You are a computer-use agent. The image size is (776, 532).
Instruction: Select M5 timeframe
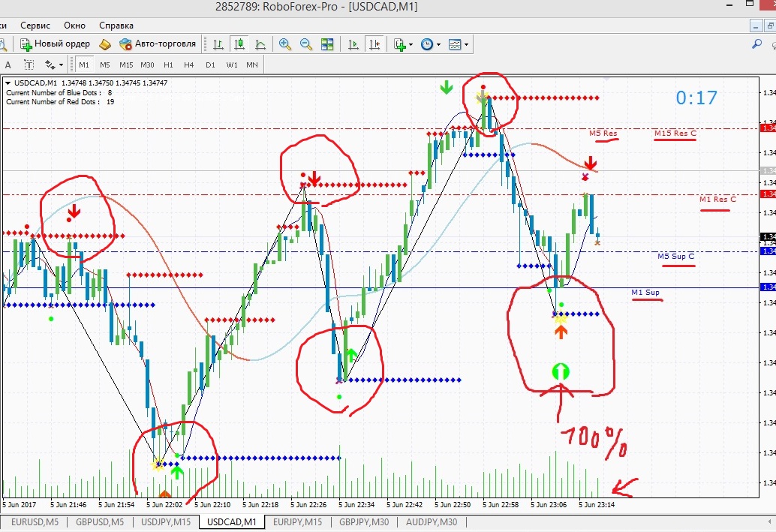105,65
